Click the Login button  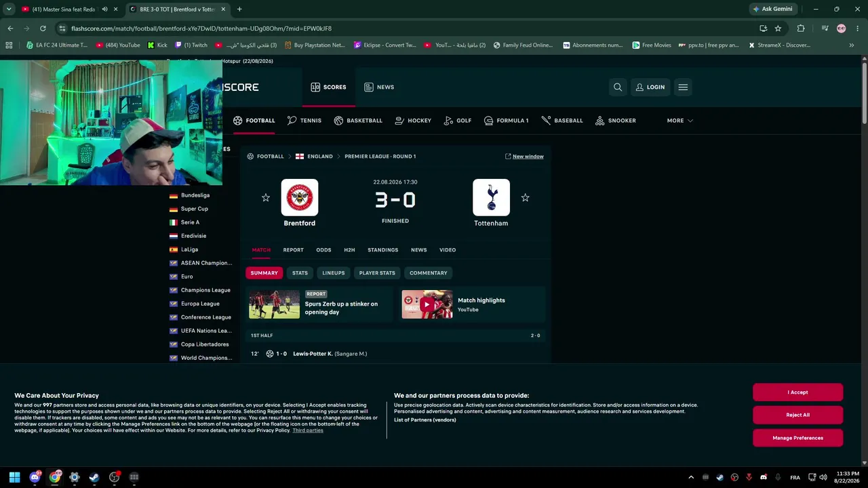tap(650, 87)
